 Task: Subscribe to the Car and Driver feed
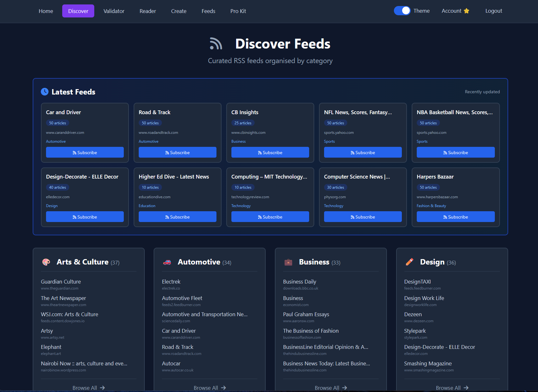coord(85,152)
